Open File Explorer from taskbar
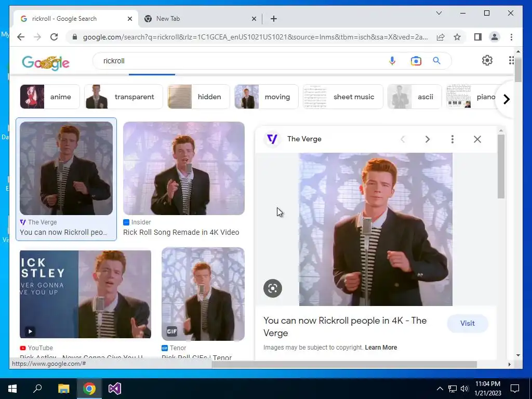 click(63, 389)
